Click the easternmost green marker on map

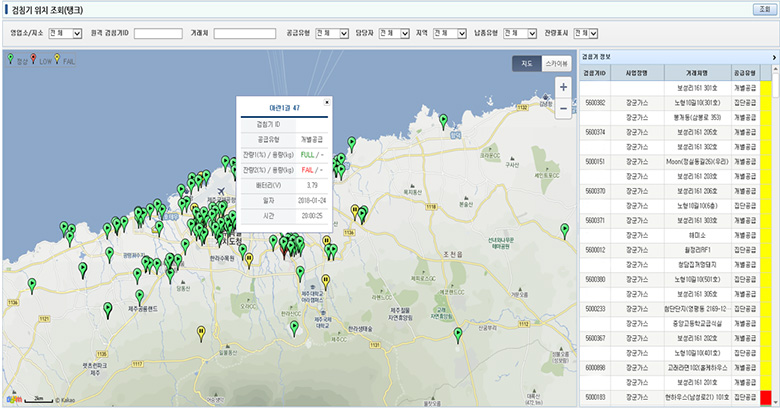click(564, 230)
